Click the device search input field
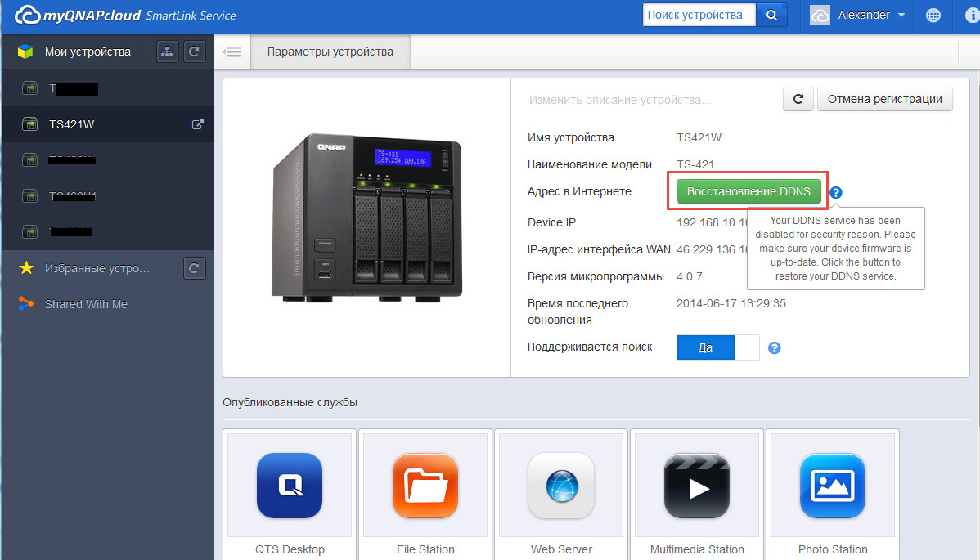980x560 pixels. (x=699, y=15)
